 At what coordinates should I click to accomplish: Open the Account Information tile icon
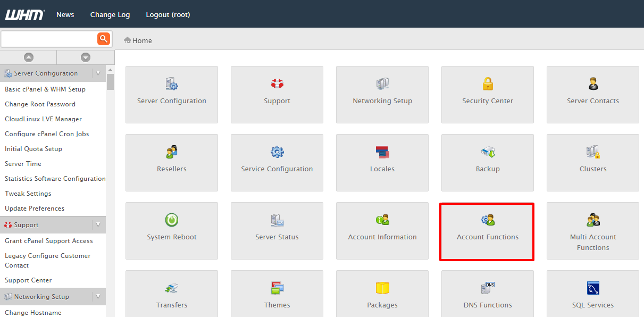382,220
